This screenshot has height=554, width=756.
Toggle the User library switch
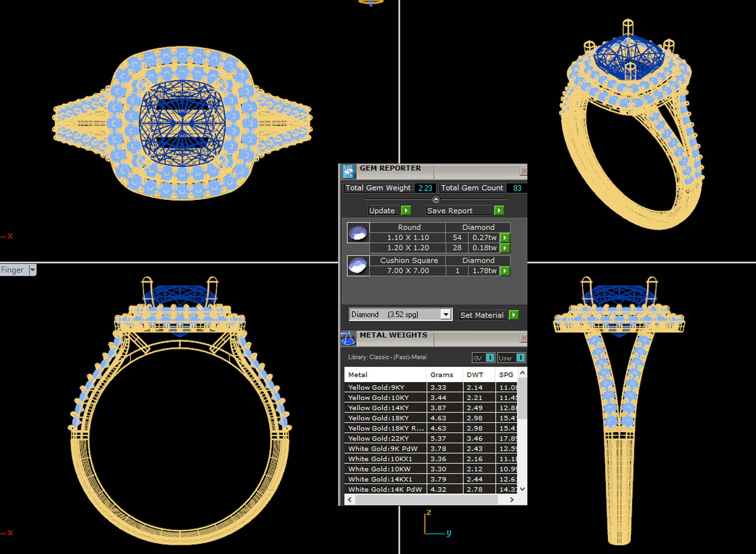click(520, 358)
